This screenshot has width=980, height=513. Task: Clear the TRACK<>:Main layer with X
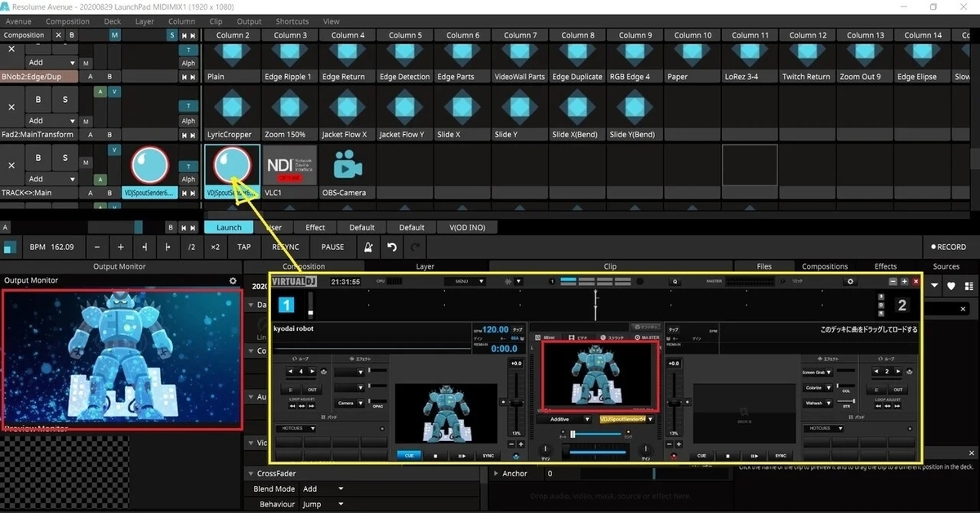[11, 165]
